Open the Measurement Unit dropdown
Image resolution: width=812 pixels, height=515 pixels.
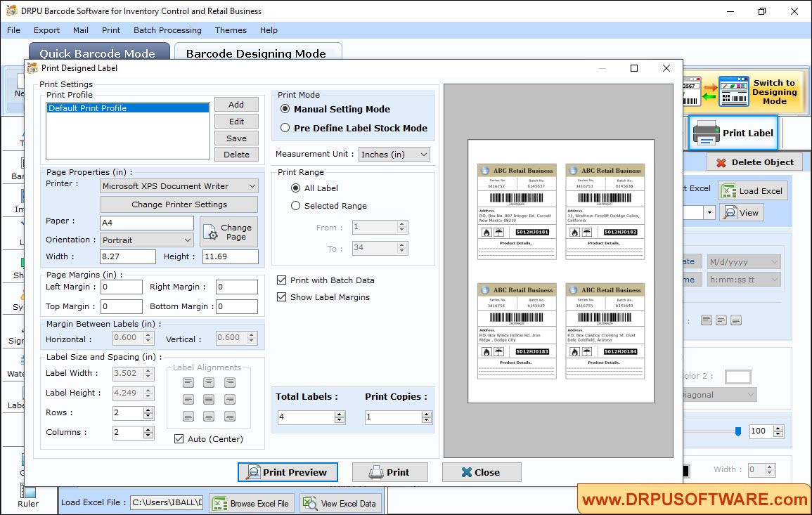tap(394, 155)
